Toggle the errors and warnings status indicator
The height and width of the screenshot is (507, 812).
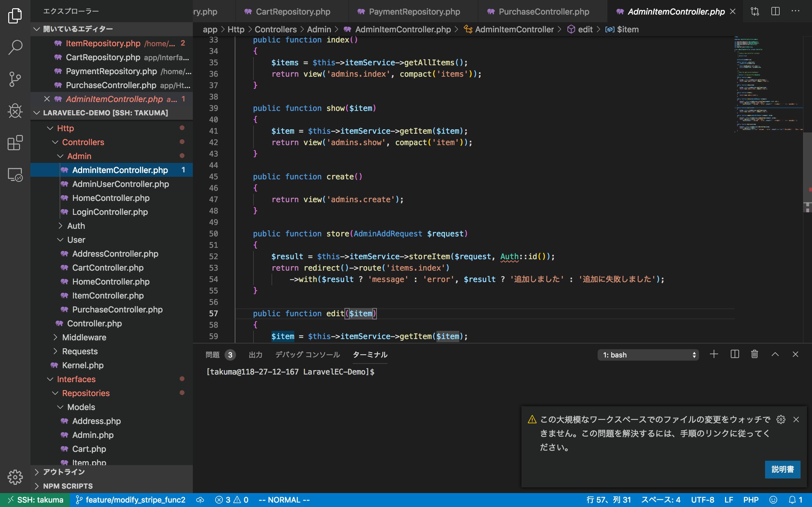232,500
